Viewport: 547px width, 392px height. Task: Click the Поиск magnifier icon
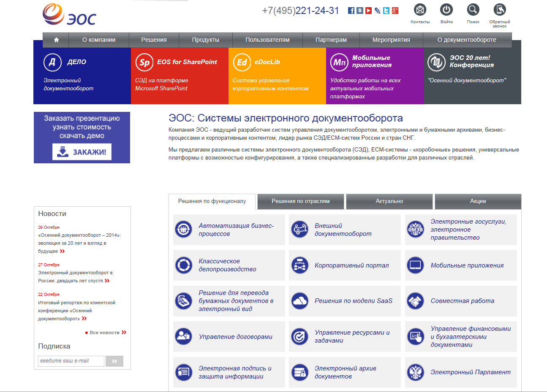coord(473,9)
